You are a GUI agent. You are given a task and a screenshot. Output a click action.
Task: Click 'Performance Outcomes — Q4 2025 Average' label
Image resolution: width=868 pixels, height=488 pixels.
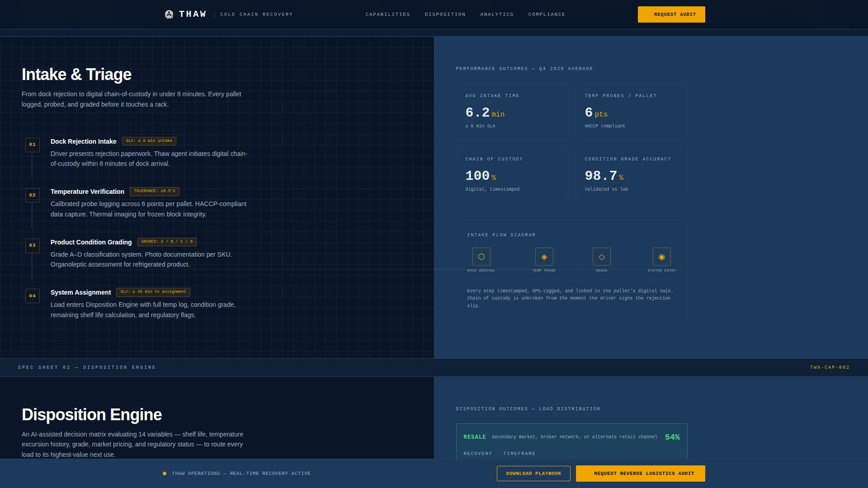coord(524,69)
